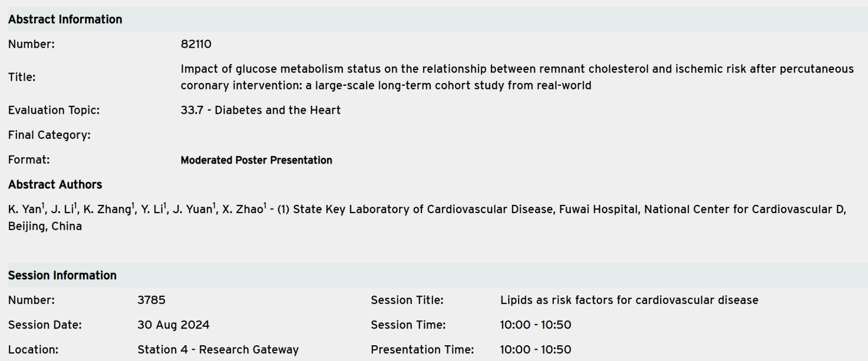Viewport: 868px width, 361px height.
Task: Click the Session Time label
Action: pos(408,325)
